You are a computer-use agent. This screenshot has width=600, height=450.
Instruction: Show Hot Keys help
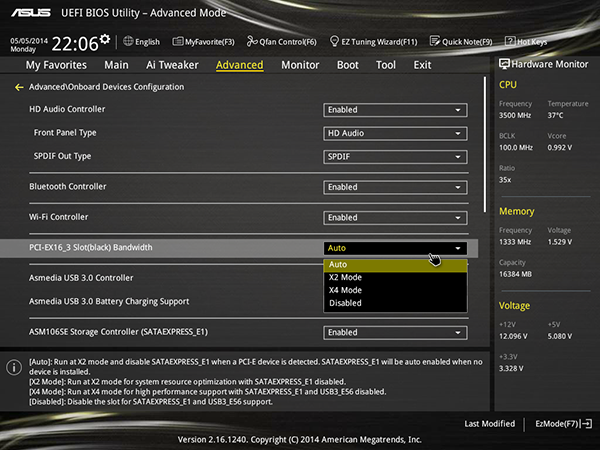[526, 41]
